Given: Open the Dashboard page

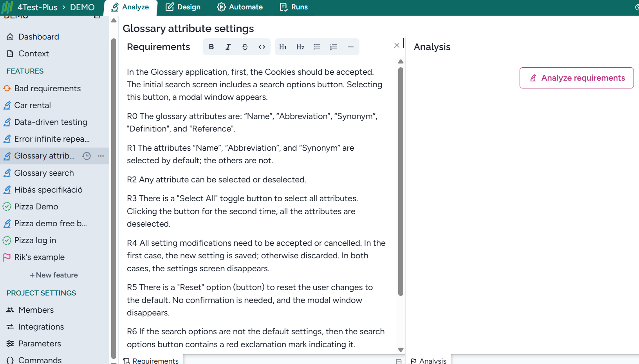Looking at the screenshot, I should (38, 37).
